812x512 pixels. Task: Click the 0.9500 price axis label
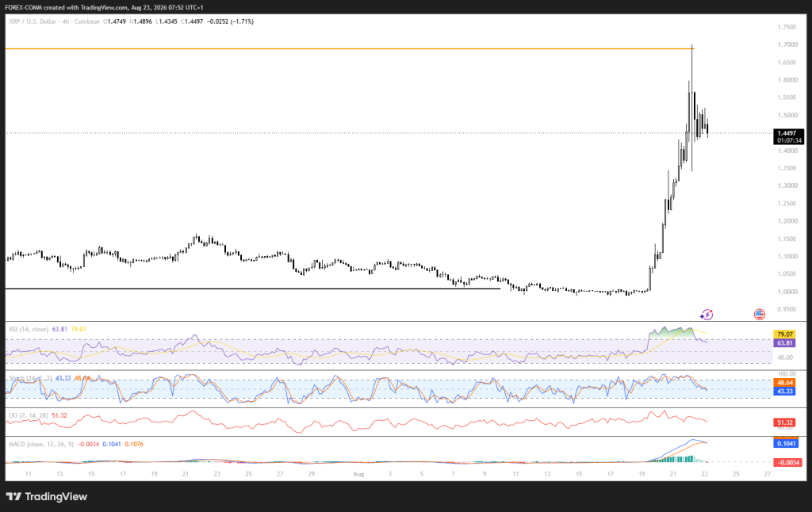pyautogui.click(x=787, y=309)
